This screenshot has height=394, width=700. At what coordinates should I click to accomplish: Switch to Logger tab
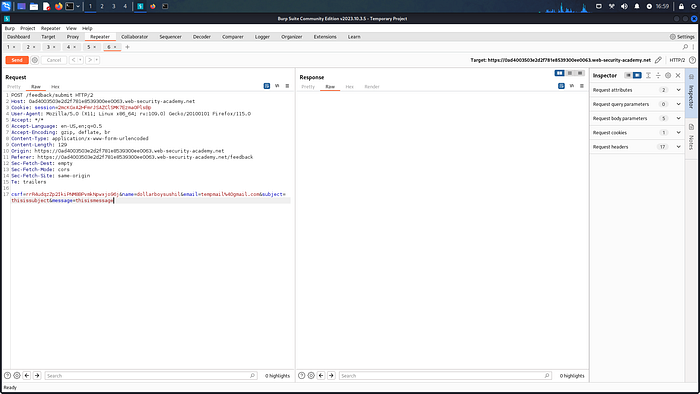tap(262, 37)
